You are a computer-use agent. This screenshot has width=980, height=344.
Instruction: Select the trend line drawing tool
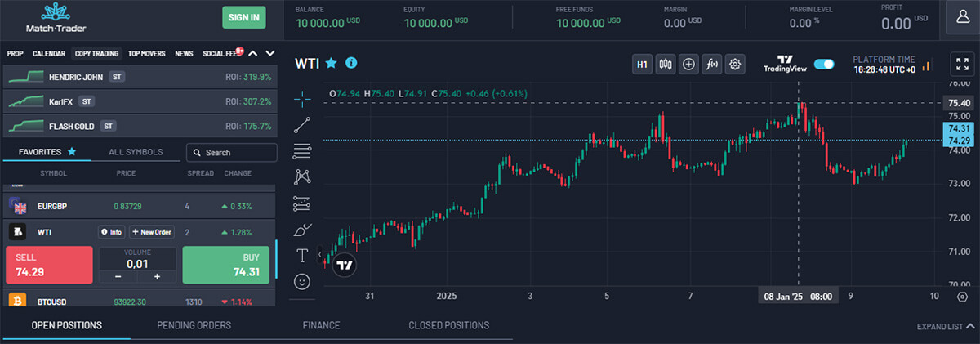303,124
